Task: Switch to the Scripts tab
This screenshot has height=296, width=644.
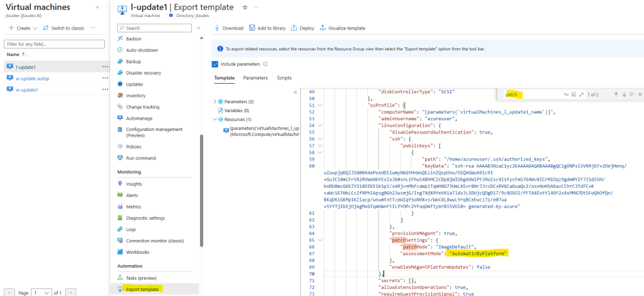Action: pos(284,77)
